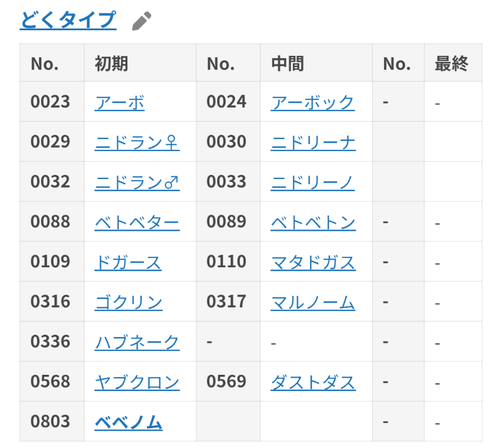Open the ニドラン♂ page link
This screenshot has height=448, width=502.
(137, 182)
